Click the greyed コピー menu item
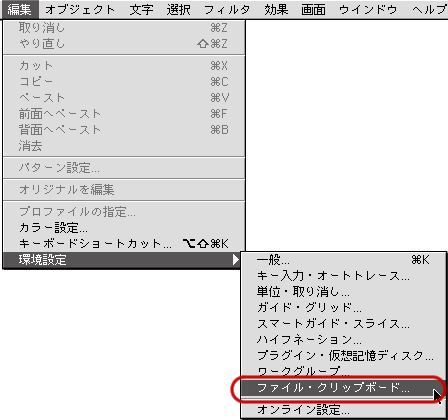The image size is (448, 420). [x=124, y=82]
